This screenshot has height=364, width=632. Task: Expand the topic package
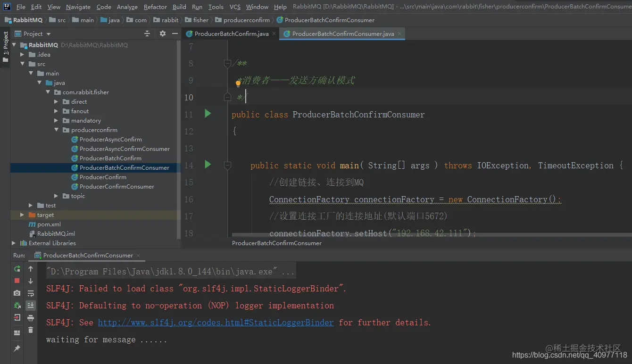(x=56, y=196)
